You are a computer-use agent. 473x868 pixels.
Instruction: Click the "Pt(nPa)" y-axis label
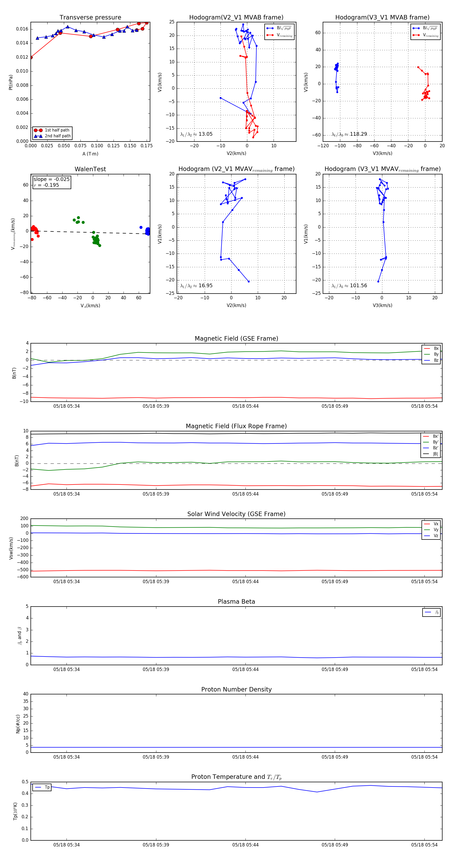(x=11, y=82)
